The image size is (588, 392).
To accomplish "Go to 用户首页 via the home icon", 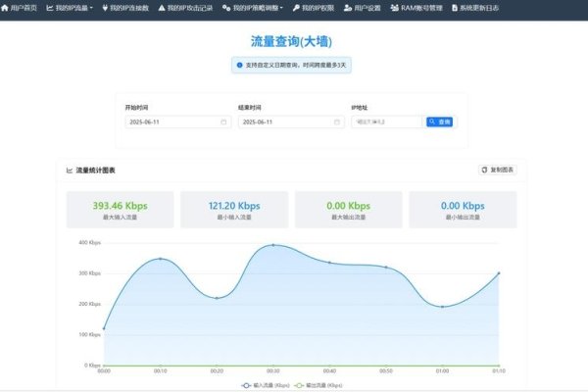I will pyautogui.click(x=19, y=8).
